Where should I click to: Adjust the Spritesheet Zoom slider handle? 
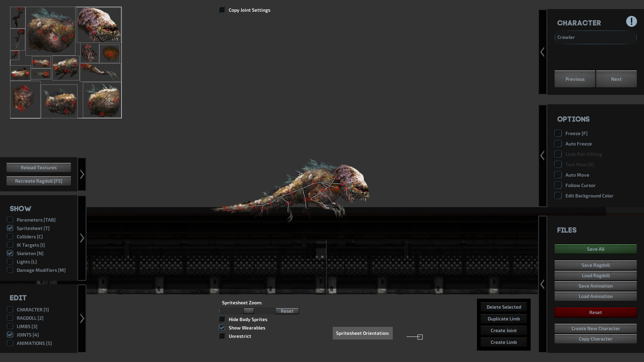[249, 311]
